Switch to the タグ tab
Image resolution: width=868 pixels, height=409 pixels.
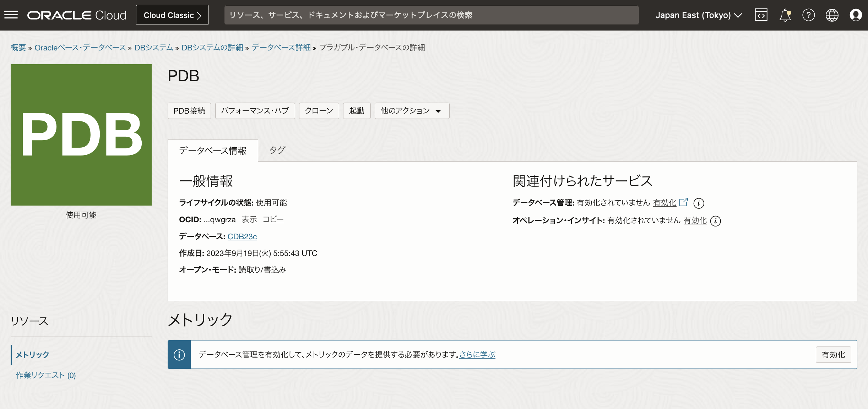tap(277, 150)
